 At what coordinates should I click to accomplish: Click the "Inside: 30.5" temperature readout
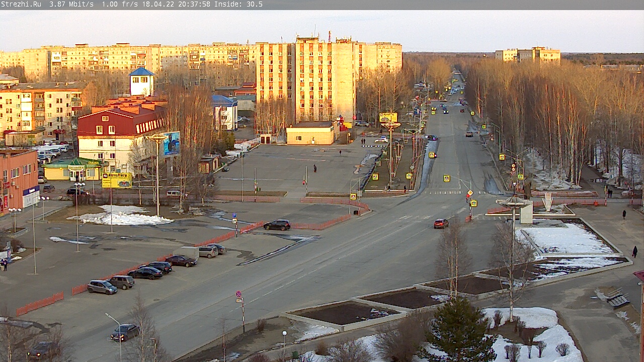click(238, 4)
